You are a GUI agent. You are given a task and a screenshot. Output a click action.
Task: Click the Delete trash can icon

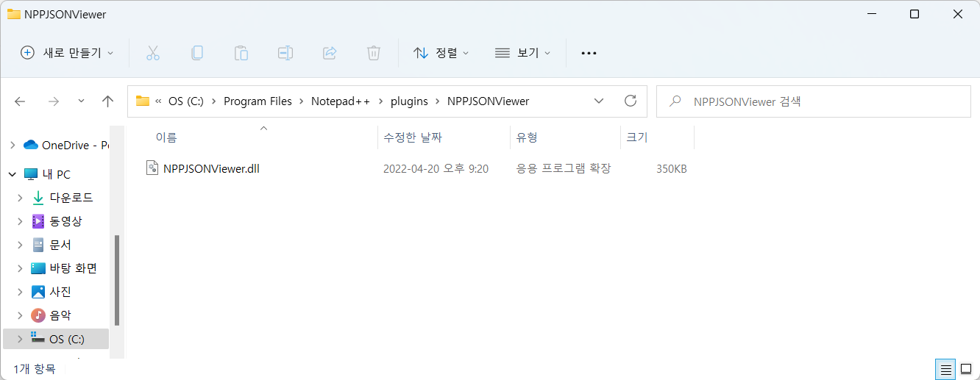pyautogui.click(x=374, y=53)
